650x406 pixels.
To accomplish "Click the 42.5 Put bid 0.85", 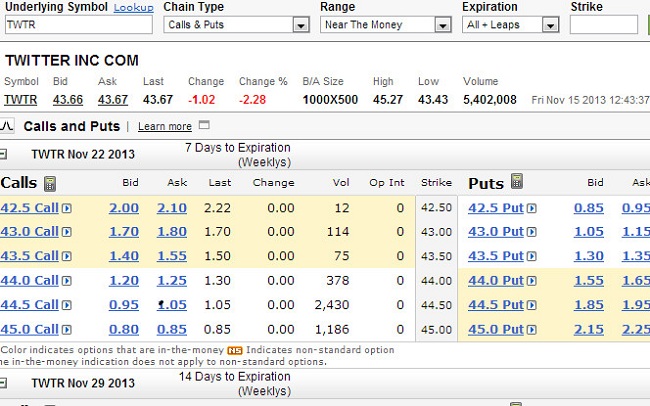I will [589, 208].
